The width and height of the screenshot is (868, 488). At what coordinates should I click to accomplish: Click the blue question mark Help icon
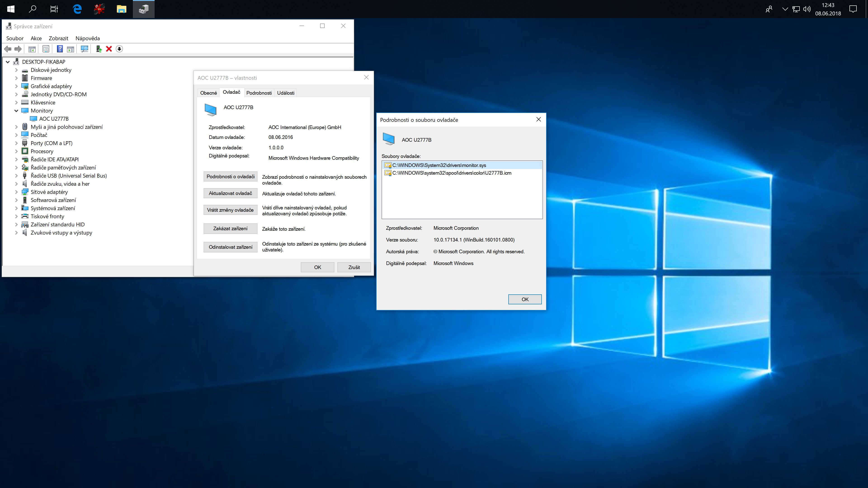click(x=60, y=49)
